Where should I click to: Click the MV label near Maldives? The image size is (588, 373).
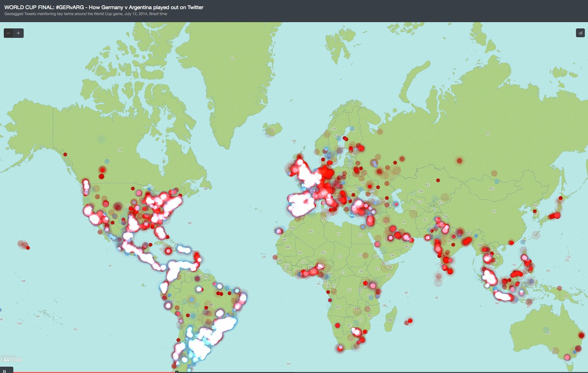439,277
